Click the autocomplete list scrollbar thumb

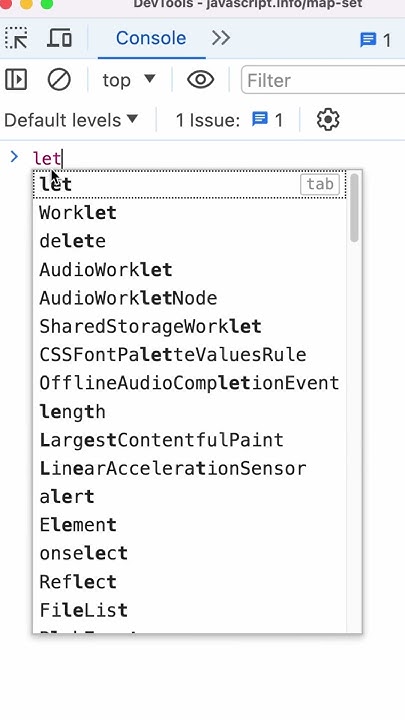click(x=354, y=208)
